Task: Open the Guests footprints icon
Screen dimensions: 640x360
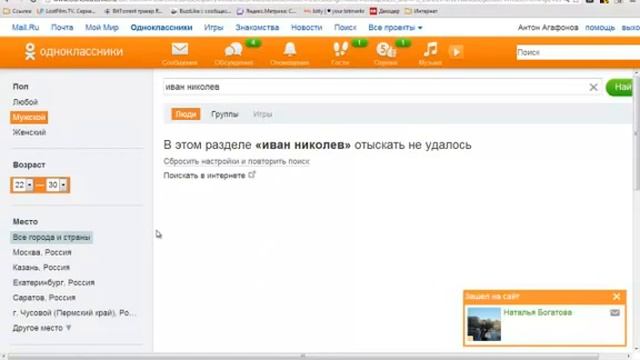Action: [x=340, y=49]
